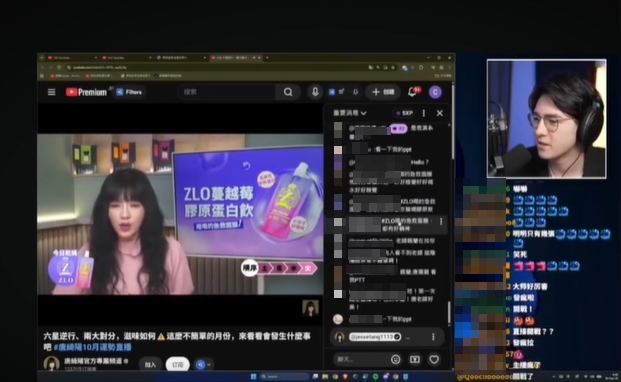Send a heart reaction in chat
The width and height of the screenshot is (621, 382).
click(x=434, y=359)
